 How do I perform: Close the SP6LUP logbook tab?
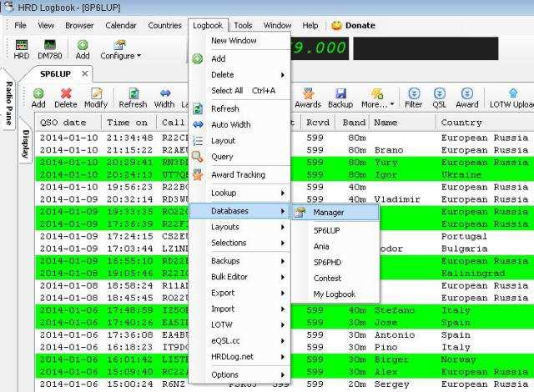(x=85, y=73)
